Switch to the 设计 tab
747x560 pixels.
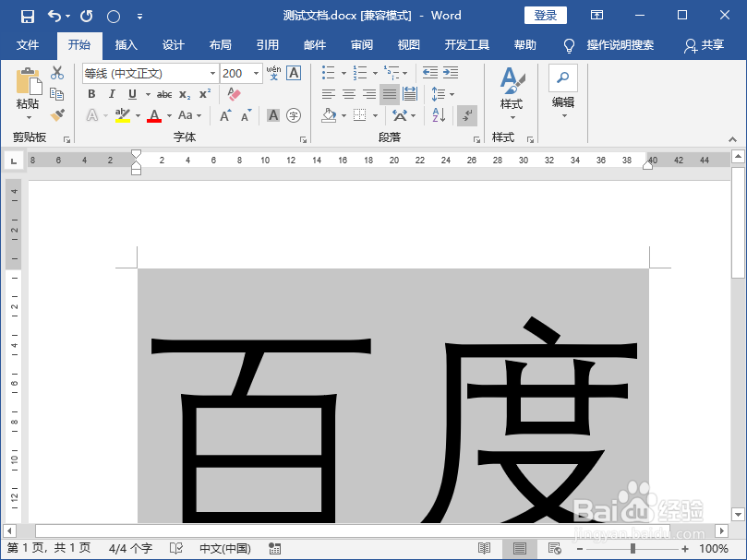click(x=174, y=45)
